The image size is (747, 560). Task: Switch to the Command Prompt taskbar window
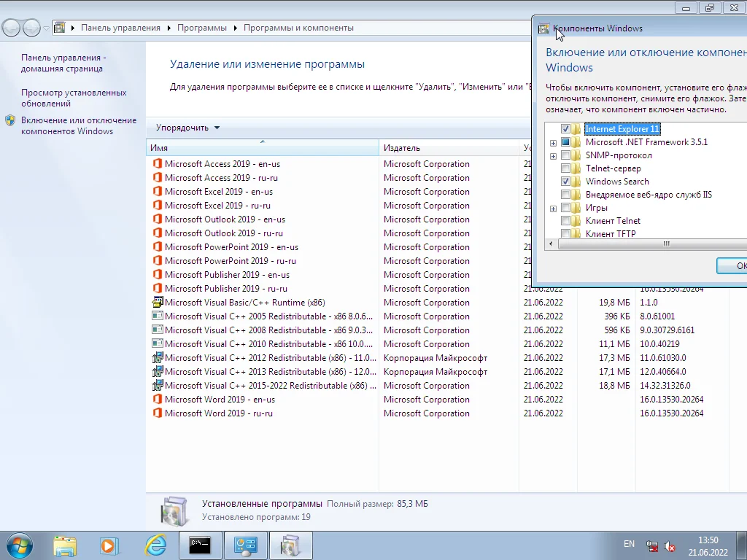point(200,545)
